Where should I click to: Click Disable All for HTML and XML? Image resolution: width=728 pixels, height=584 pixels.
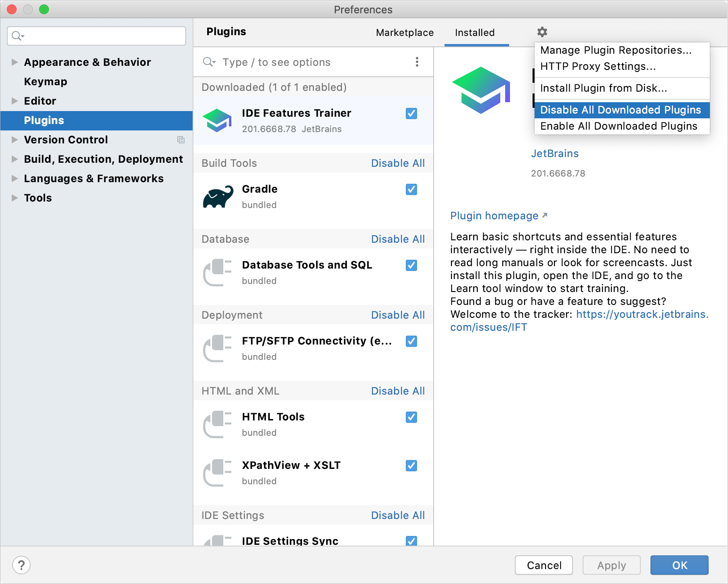(x=398, y=391)
